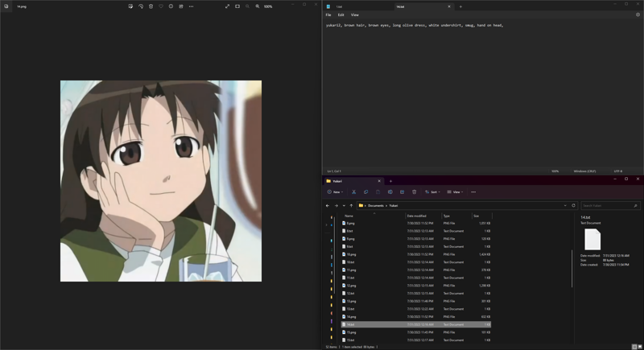Screen dimensions: 644x350
Task: Go up one folder level in Explorer
Action: (351, 205)
